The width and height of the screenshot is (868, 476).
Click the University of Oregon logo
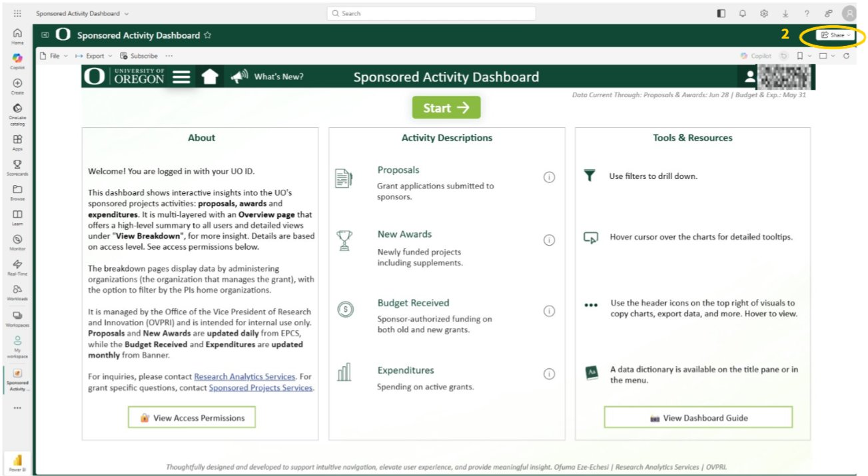point(125,77)
